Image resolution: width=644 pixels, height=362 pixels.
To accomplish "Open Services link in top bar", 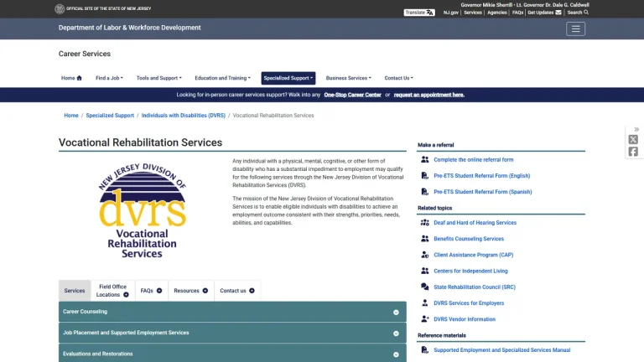I will pyautogui.click(x=473, y=13).
